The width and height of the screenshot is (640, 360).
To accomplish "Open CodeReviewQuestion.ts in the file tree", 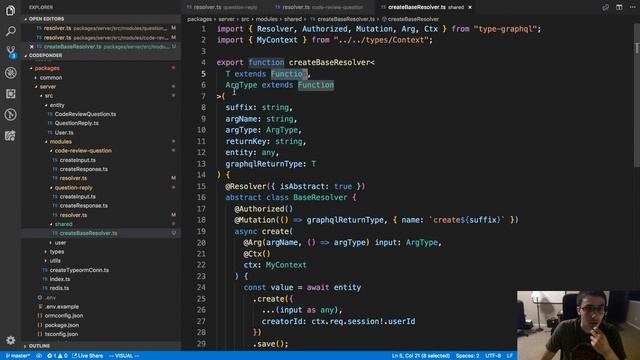I will click(85, 114).
